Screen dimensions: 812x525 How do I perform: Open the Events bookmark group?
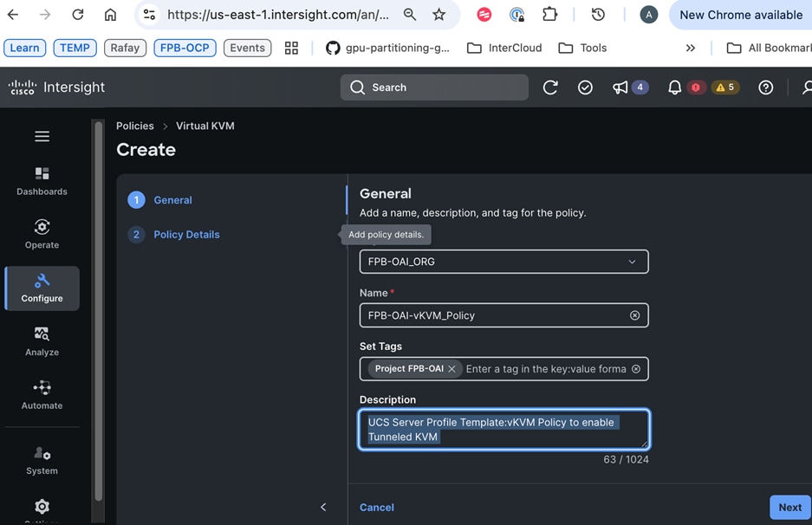point(248,49)
